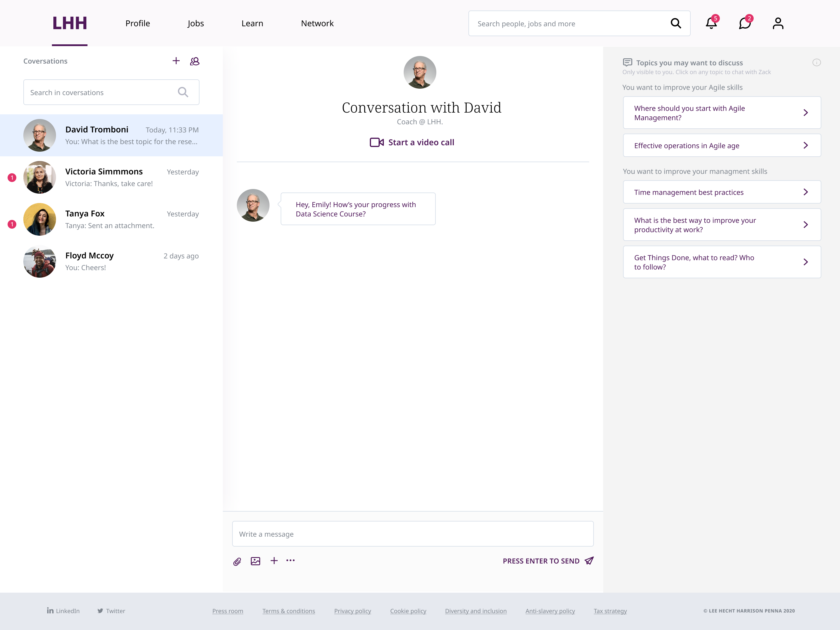Expand 'Where should you start with Agile Management?' chevron
The width and height of the screenshot is (840, 630).
point(806,113)
